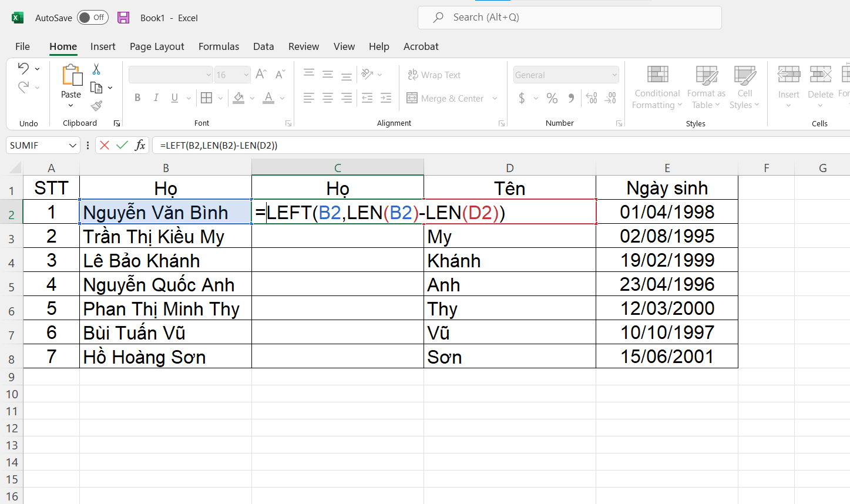Screen dimensions: 850x504
Task: Click the Font Color letter A
Action: (x=268, y=98)
